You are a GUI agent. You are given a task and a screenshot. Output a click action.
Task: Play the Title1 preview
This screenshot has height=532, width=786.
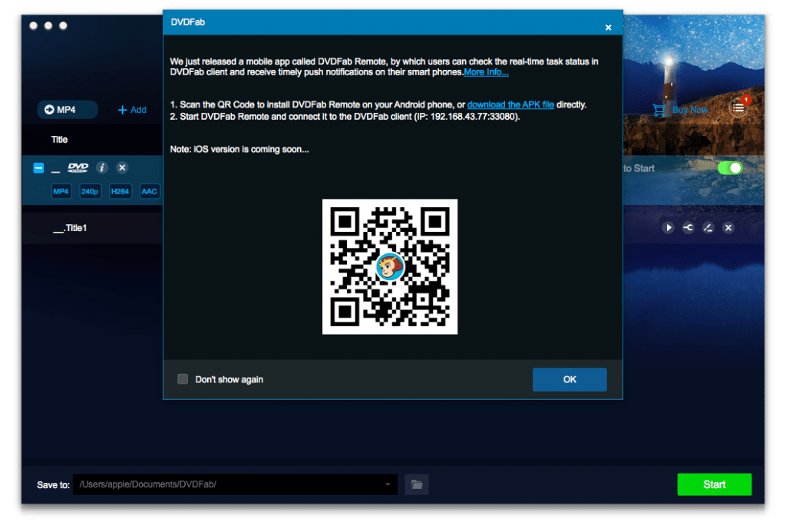[668, 228]
